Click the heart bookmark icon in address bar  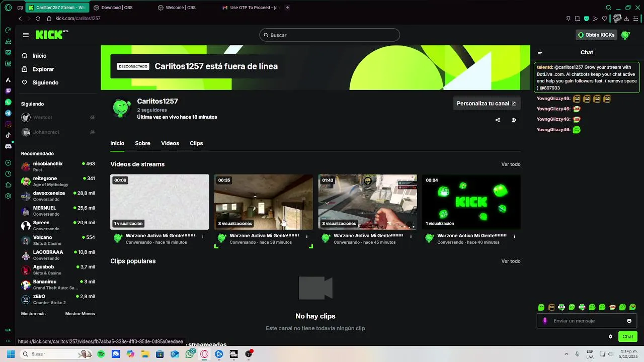604,19
